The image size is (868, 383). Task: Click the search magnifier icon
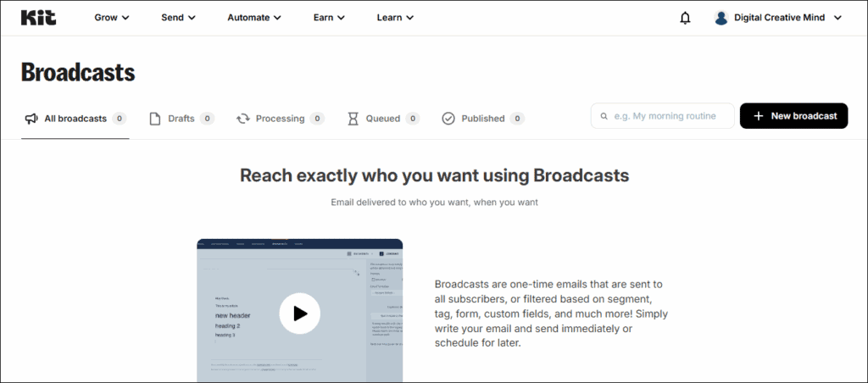tap(604, 116)
